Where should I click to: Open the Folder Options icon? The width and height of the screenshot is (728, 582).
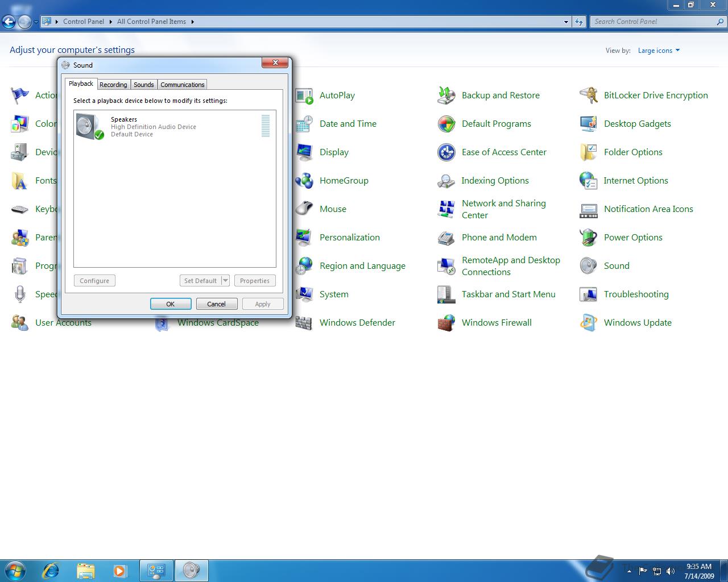589,152
